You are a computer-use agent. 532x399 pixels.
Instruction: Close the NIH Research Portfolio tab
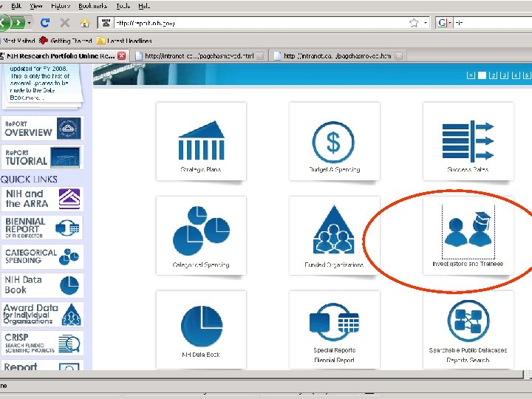click(121, 56)
